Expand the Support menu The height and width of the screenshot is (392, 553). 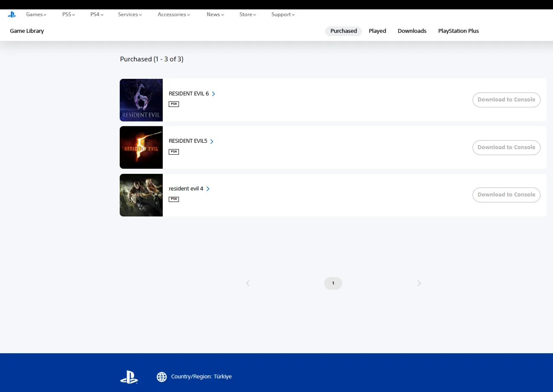pos(283,14)
